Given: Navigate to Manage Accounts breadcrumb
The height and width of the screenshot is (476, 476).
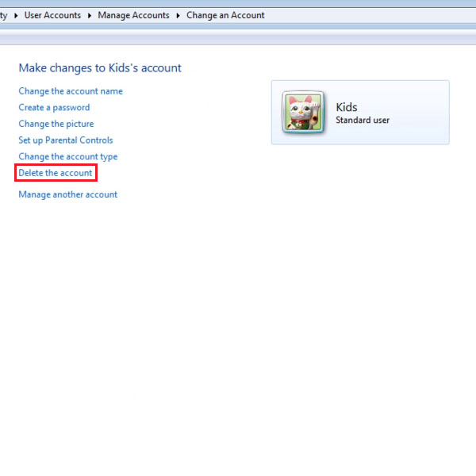Looking at the screenshot, I should coord(133,15).
